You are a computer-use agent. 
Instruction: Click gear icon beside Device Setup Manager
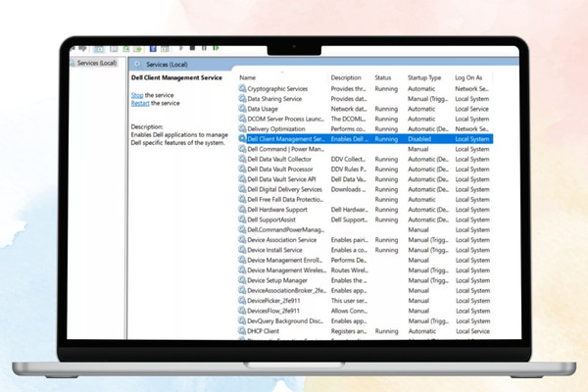point(243,280)
